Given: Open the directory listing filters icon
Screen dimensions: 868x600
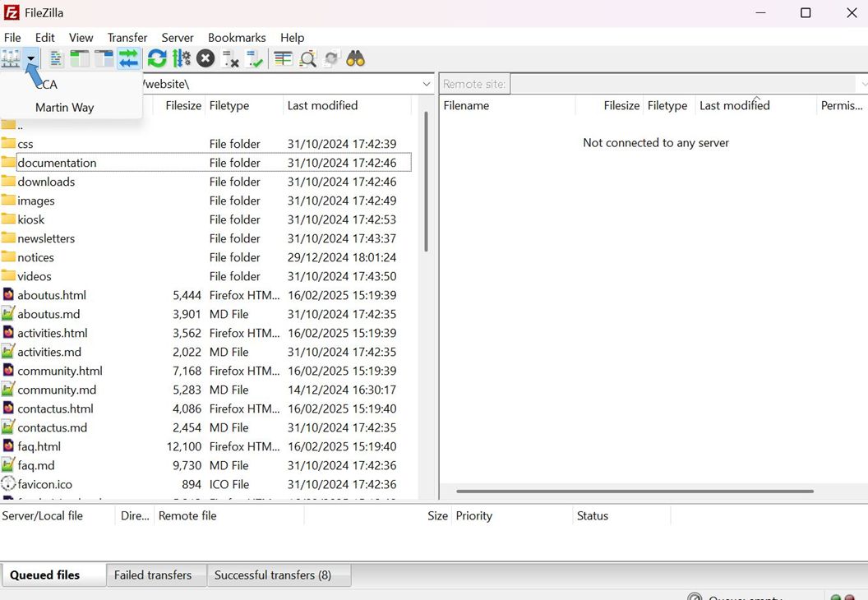Looking at the screenshot, I should [283, 58].
